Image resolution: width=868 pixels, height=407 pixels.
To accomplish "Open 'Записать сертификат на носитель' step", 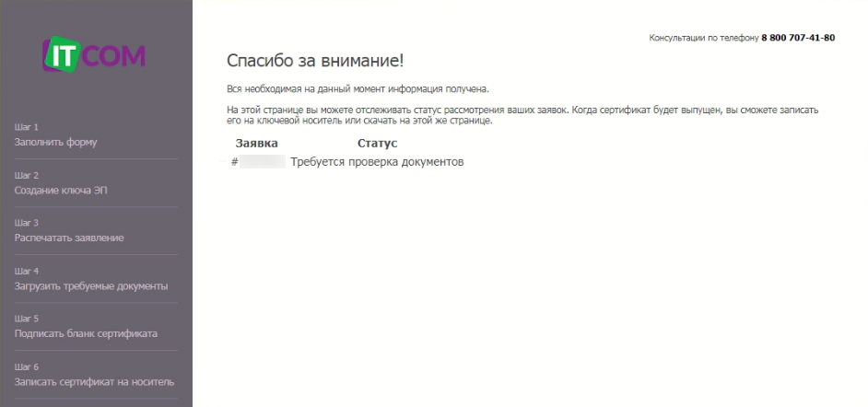I will (x=94, y=381).
